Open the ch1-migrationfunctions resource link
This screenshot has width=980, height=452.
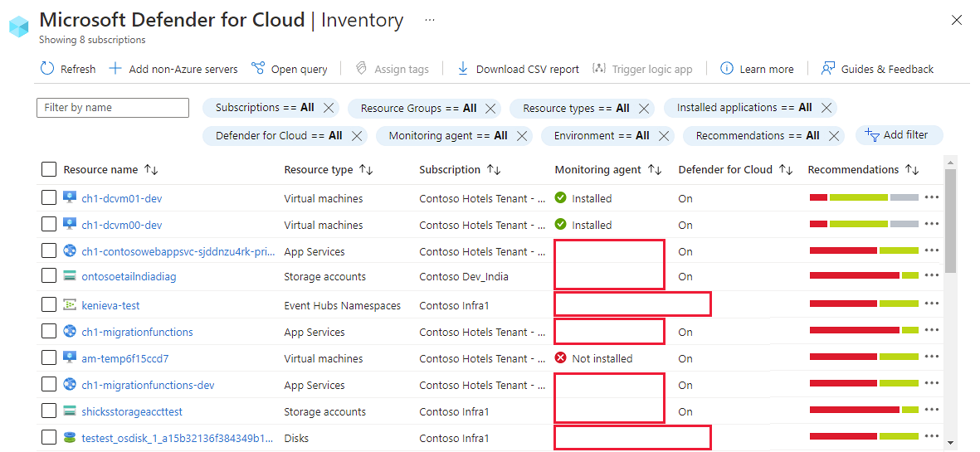click(x=137, y=332)
